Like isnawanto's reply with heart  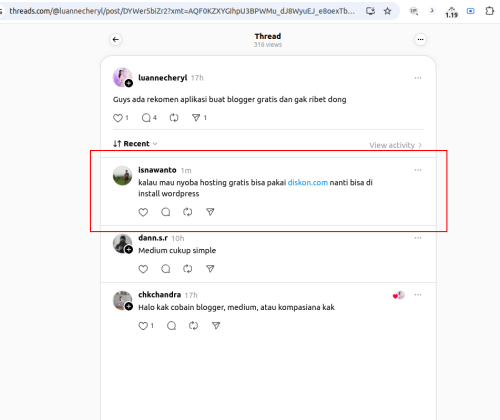pyautogui.click(x=143, y=212)
